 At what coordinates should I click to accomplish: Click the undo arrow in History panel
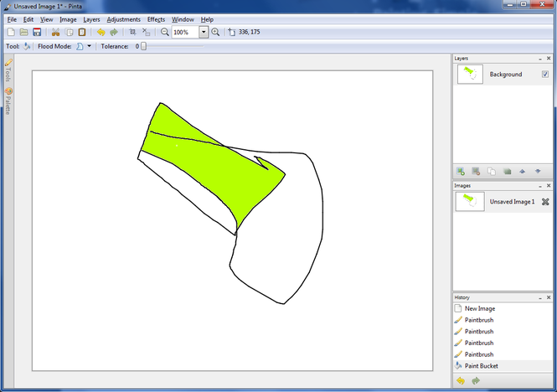[461, 381]
